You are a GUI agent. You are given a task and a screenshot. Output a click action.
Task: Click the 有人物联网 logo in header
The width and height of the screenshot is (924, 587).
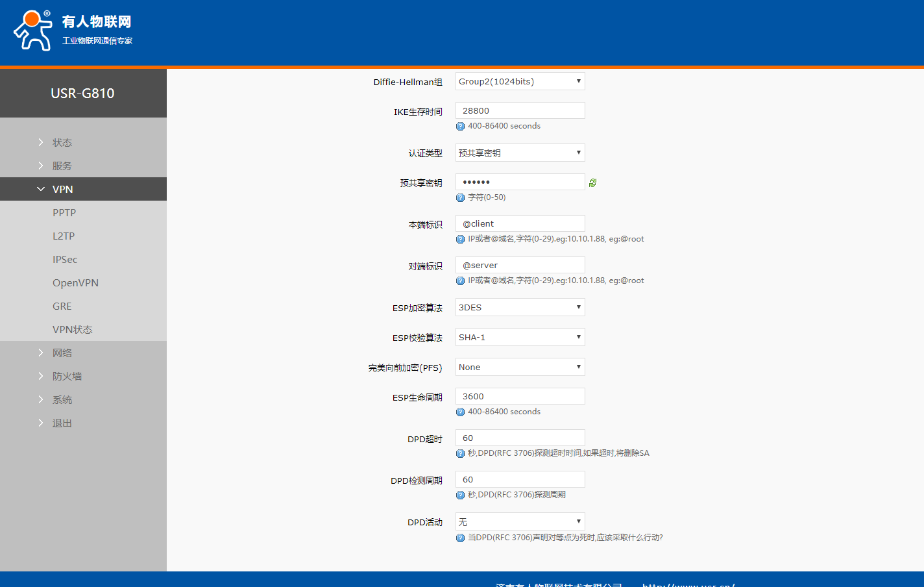73,31
